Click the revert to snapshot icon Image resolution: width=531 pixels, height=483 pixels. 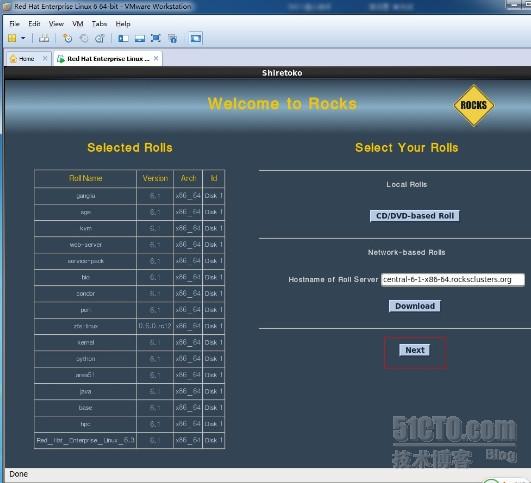[84, 38]
